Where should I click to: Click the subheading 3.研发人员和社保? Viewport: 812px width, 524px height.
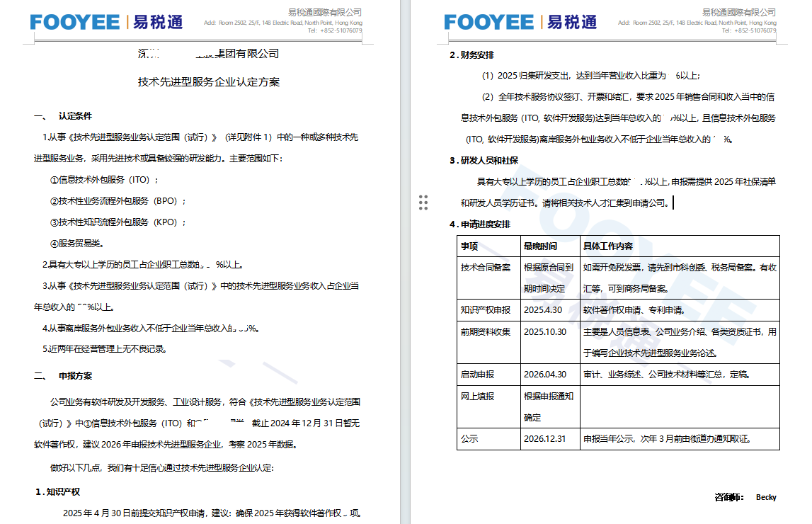484,161
